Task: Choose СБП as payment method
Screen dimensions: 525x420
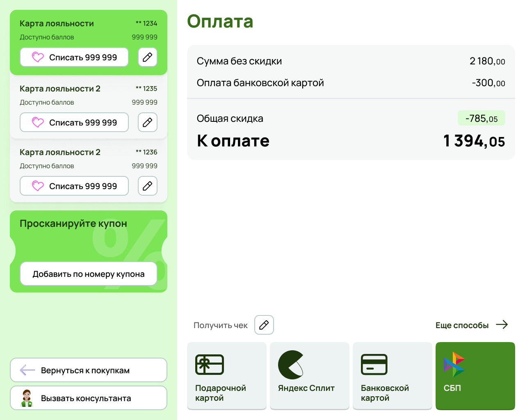Action: (475, 376)
